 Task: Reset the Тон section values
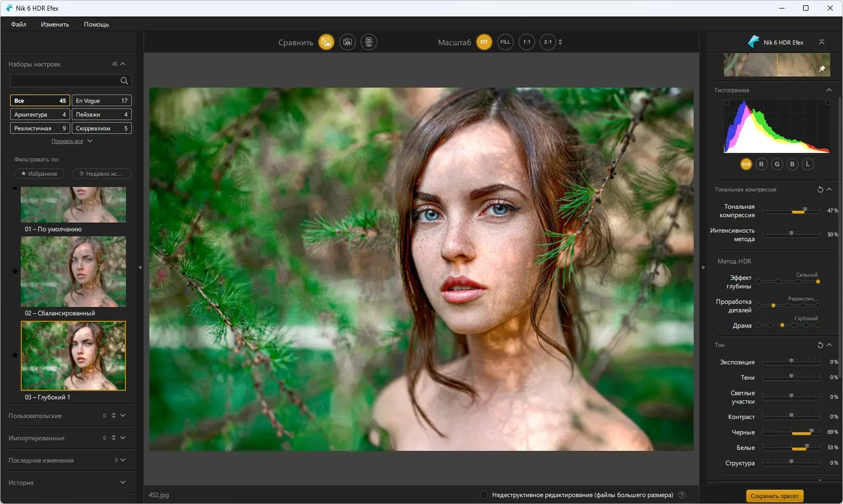(820, 346)
